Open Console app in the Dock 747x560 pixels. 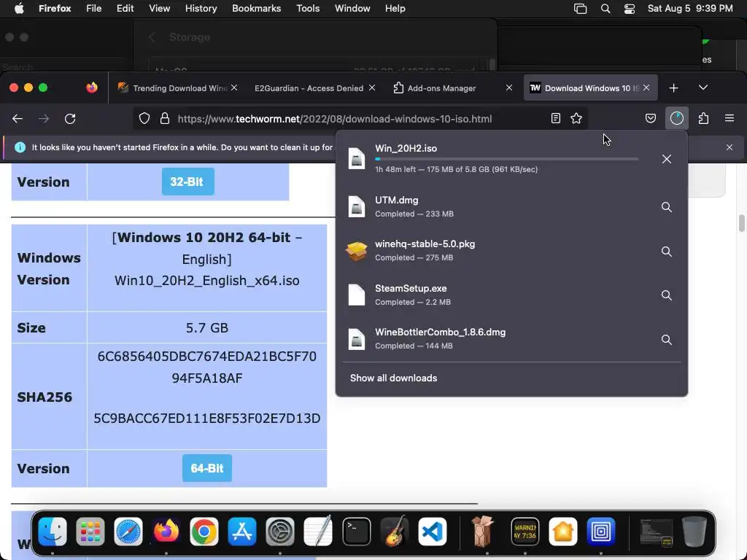pos(525,531)
